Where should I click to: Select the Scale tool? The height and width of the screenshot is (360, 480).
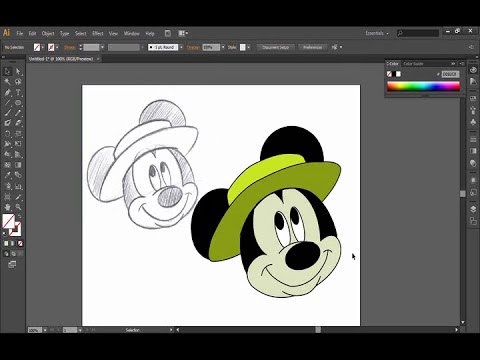18,134
